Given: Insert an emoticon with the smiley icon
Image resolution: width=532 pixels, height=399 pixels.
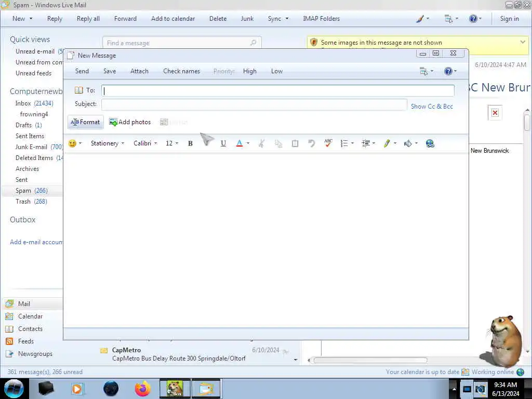Looking at the screenshot, I should (x=72, y=143).
